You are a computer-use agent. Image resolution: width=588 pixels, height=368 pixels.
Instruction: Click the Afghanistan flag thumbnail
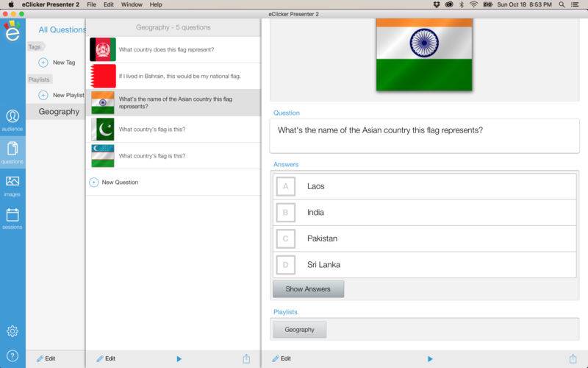point(103,49)
